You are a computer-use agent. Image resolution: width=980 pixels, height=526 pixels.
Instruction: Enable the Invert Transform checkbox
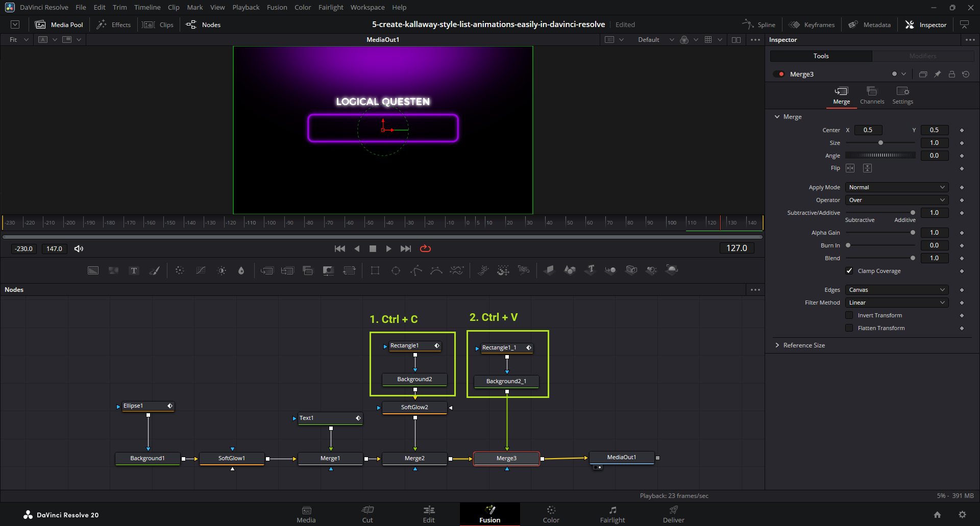point(849,315)
